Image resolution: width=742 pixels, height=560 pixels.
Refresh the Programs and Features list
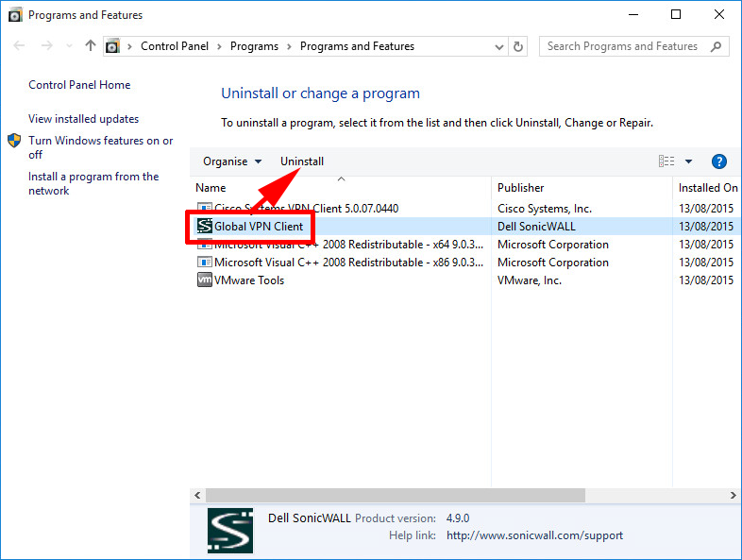point(518,46)
